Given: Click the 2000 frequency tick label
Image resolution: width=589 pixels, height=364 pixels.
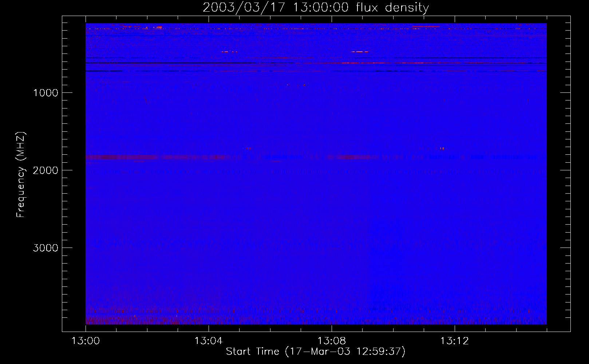Looking at the screenshot, I should (46, 170).
